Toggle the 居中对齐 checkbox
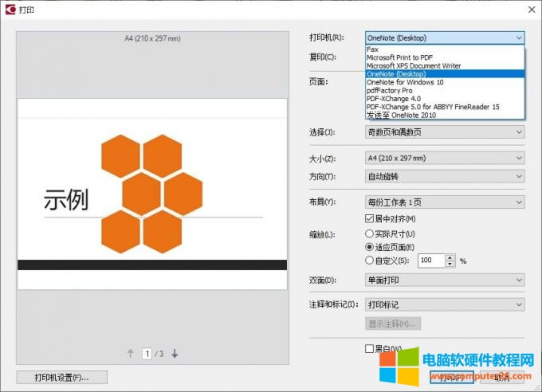The width and height of the screenshot is (542, 392). 369,218
